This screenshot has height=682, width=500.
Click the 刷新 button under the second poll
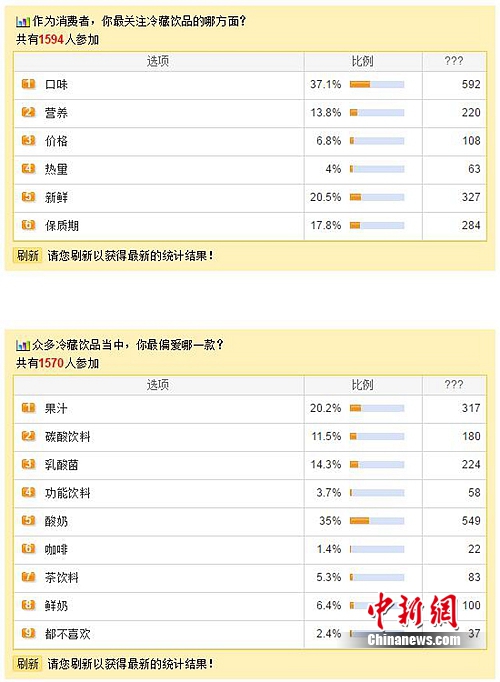pos(28,663)
